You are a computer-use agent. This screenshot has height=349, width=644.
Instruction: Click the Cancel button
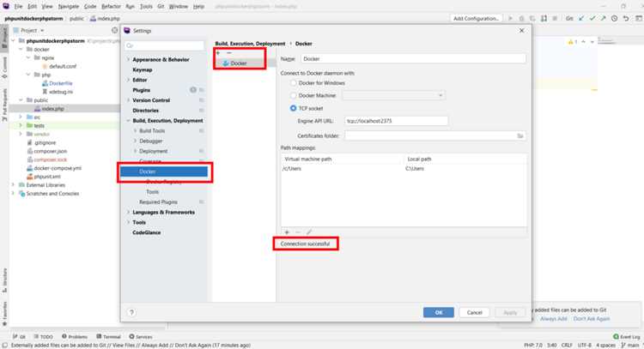tap(474, 312)
